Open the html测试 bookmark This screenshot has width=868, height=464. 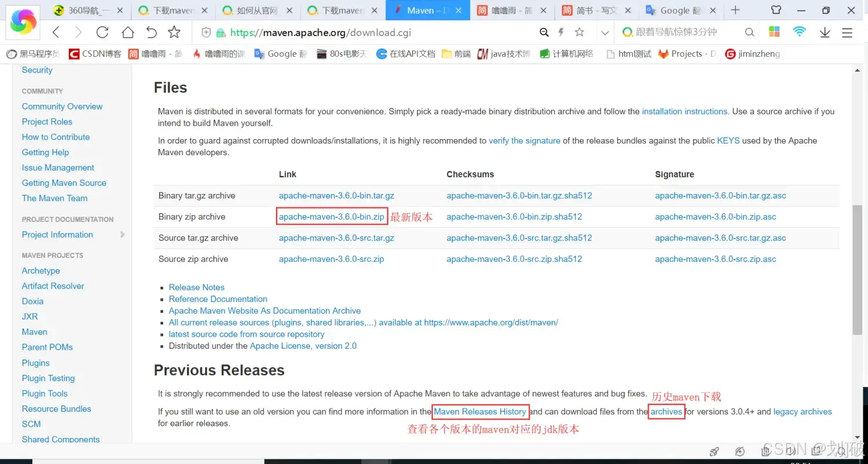click(628, 54)
